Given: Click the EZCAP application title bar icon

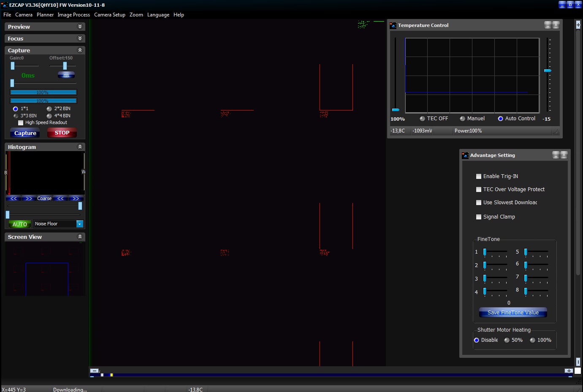Looking at the screenshot, I should tap(4, 5).
